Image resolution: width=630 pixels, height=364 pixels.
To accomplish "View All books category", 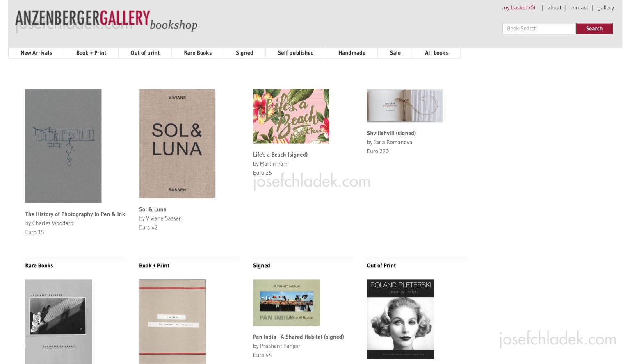I will [436, 53].
